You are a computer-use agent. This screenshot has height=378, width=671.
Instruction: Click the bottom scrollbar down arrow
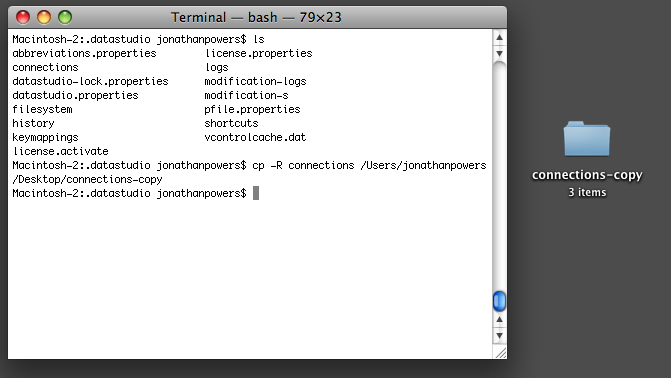coord(499,336)
